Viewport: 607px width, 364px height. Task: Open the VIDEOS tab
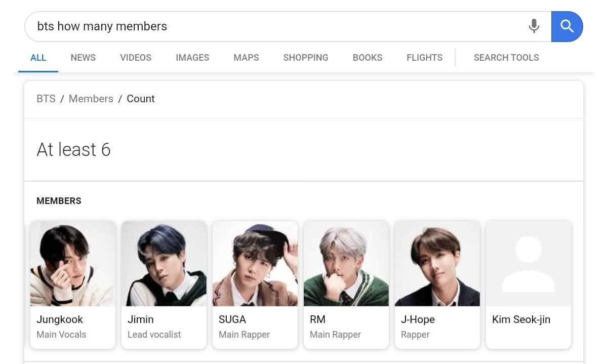pos(136,58)
